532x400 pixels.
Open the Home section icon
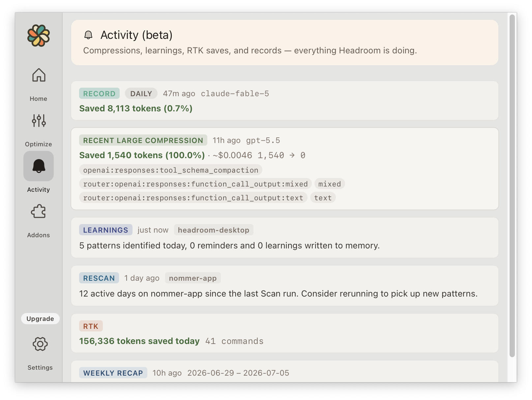(x=39, y=75)
